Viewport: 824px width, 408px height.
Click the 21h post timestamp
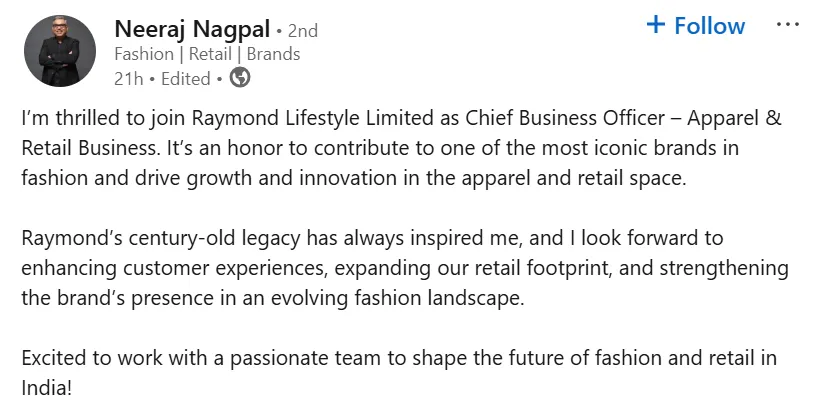click(x=128, y=79)
